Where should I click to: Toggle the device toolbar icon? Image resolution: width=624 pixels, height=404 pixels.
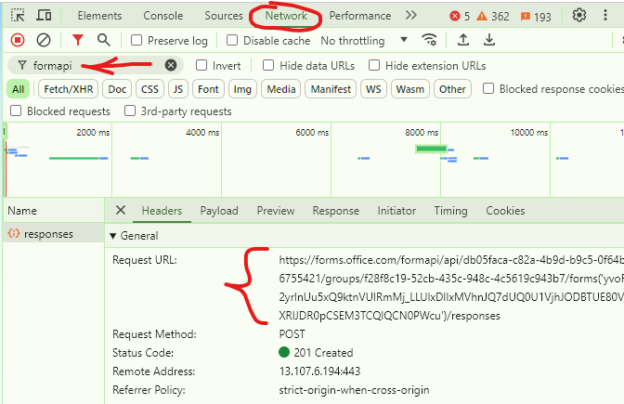46,16
